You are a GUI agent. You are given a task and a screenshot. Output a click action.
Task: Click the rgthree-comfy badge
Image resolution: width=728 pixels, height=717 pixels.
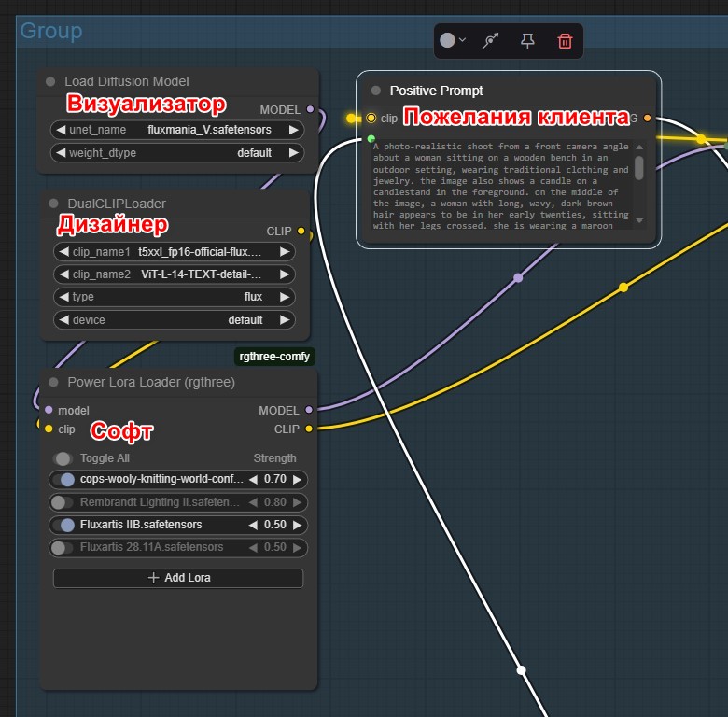[x=274, y=357]
